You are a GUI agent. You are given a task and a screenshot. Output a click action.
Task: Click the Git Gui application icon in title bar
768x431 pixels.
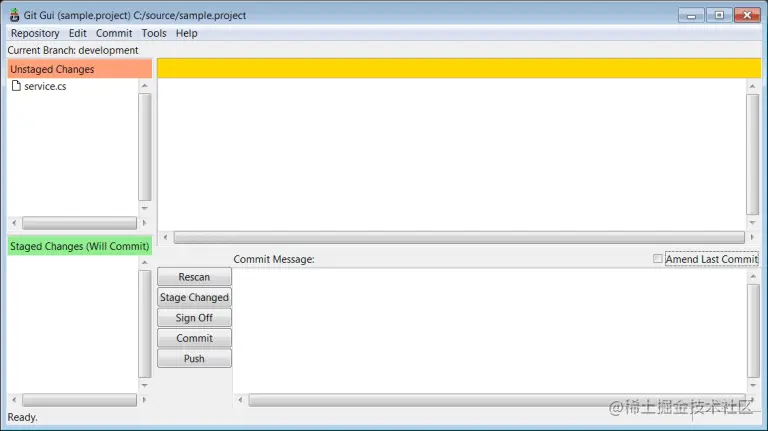[14, 15]
